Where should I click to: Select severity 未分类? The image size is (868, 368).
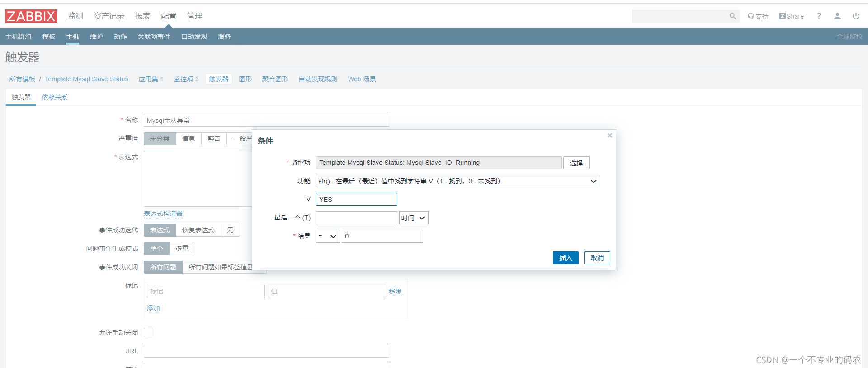160,139
